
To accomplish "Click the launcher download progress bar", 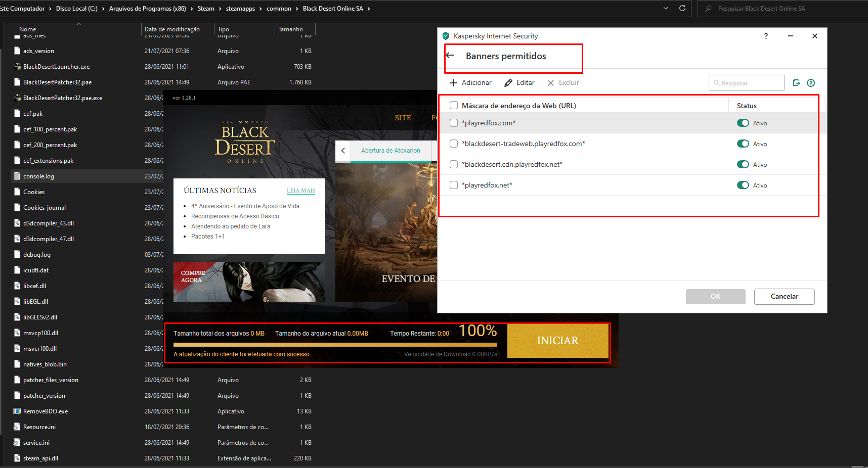I will click(x=335, y=345).
